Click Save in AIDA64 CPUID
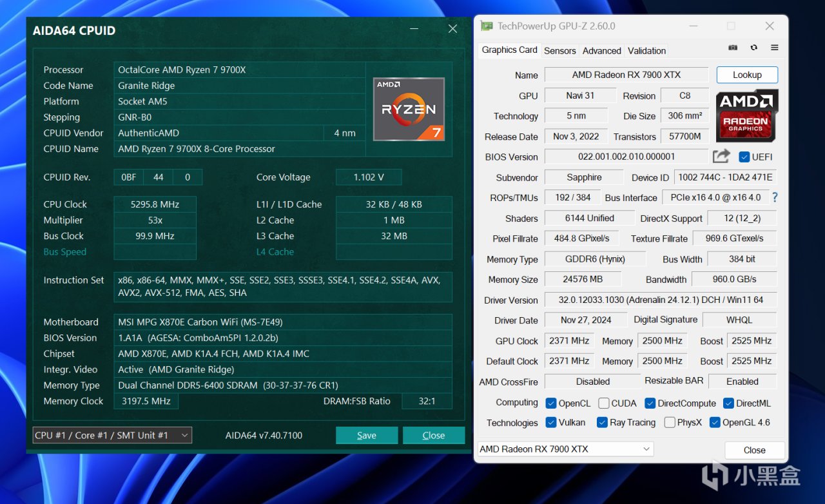This screenshot has height=504, width=825. (366, 435)
